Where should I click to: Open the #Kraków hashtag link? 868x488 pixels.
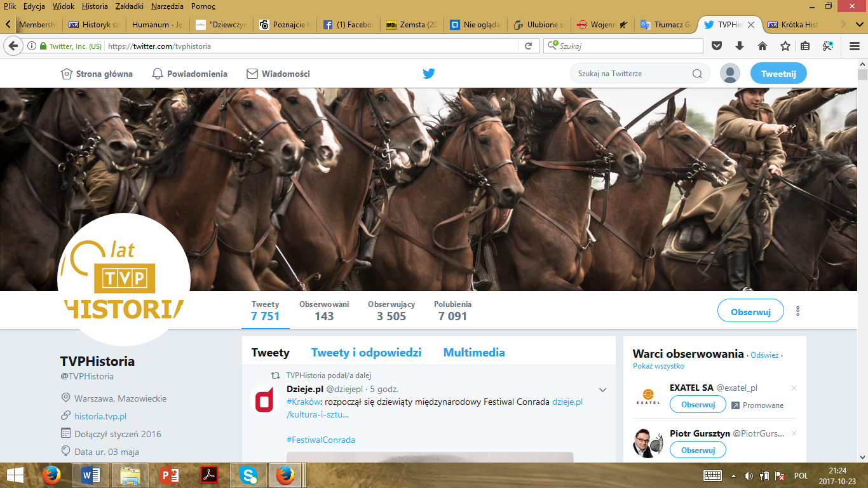[x=304, y=402]
